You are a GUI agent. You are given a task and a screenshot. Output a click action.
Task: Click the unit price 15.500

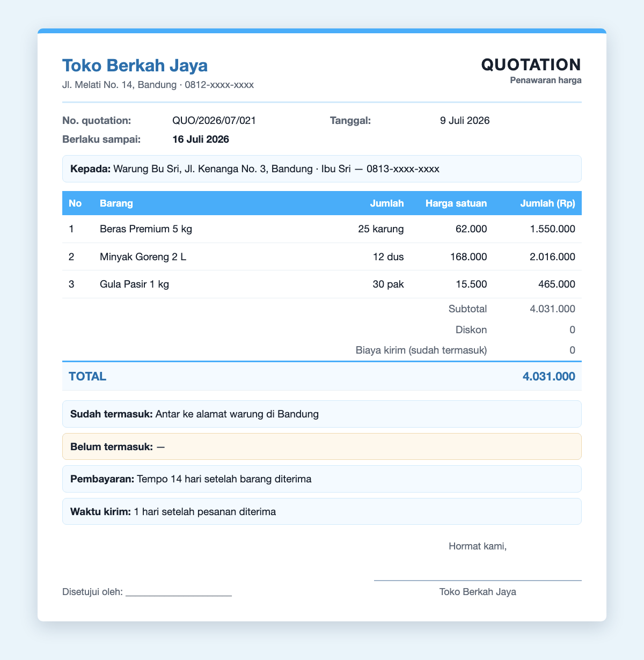click(x=472, y=284)
